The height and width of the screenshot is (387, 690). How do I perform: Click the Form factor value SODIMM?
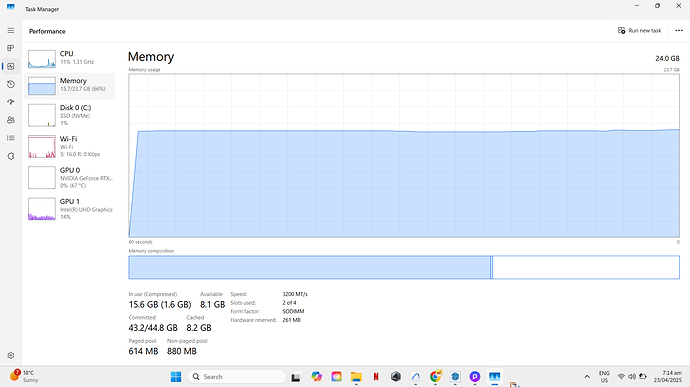(x=293, y=311)
